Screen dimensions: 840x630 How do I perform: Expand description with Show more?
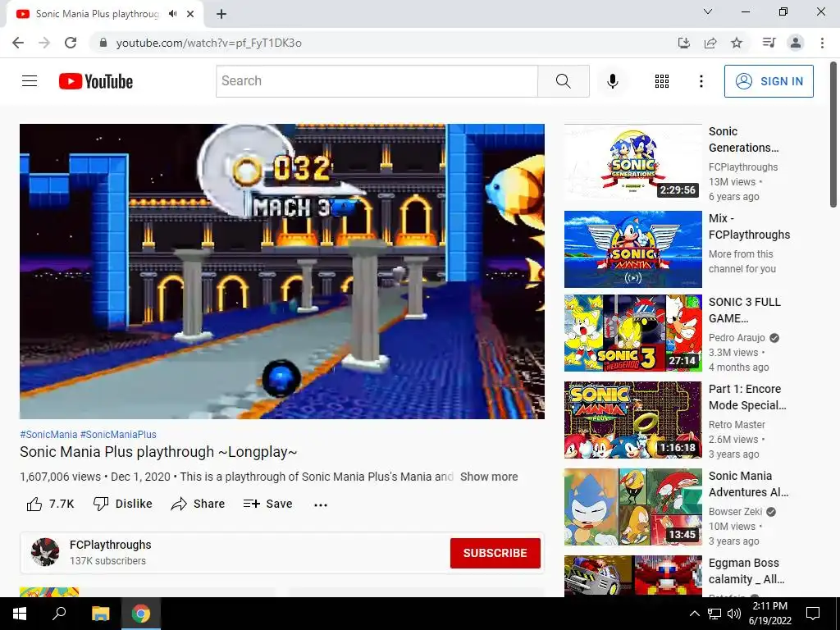pos(489,477)
